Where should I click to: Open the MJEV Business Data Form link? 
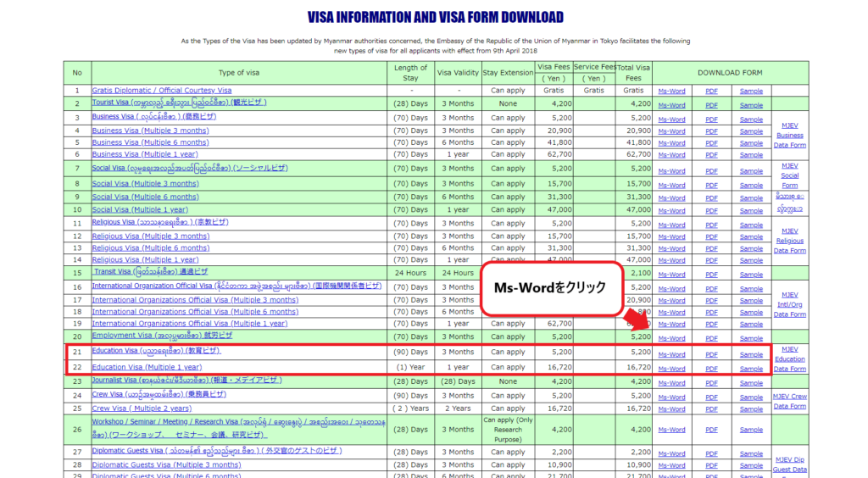(x=789, y=135)
